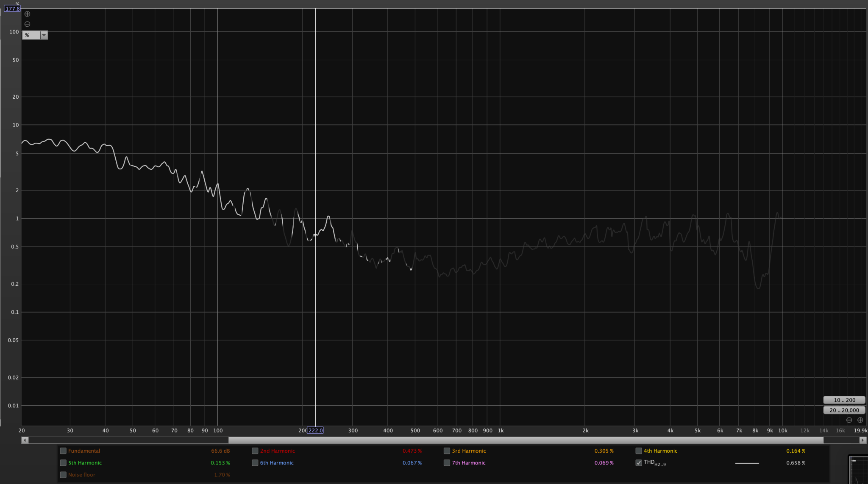
Task: Set range with the 10 .. 200 button
Action: pyautogui.click(x=844, y=400)
